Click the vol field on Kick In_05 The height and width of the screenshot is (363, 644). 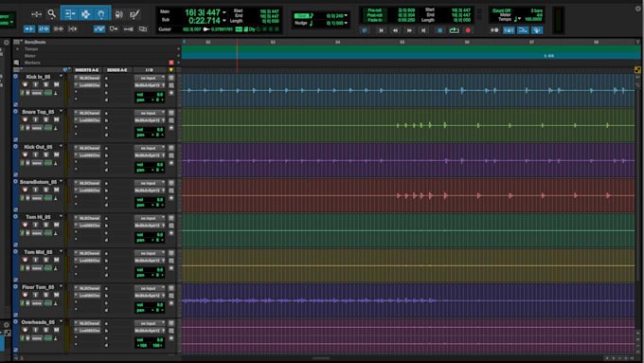pos(150,95)
